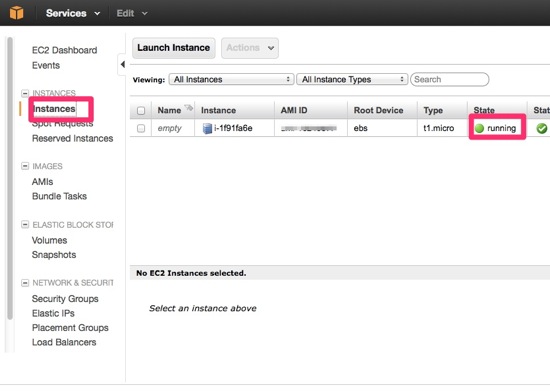
Task: Open Placement Groups
Action: pyautogui.click(x=70, y=328)
